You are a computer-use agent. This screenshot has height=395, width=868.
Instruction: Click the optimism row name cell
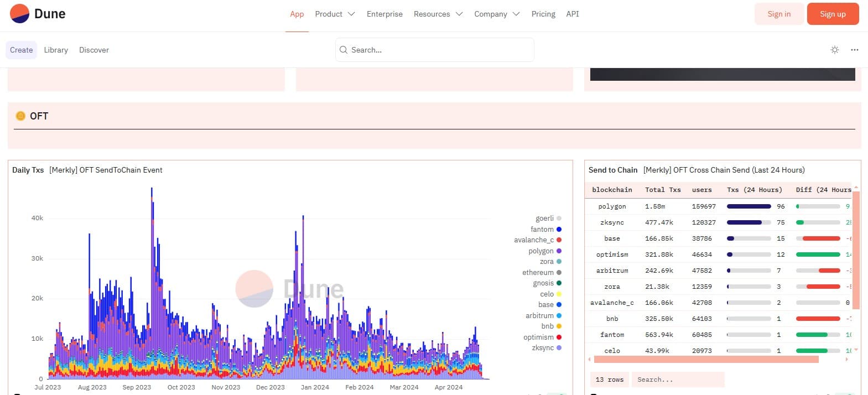[x=612, y=254]
